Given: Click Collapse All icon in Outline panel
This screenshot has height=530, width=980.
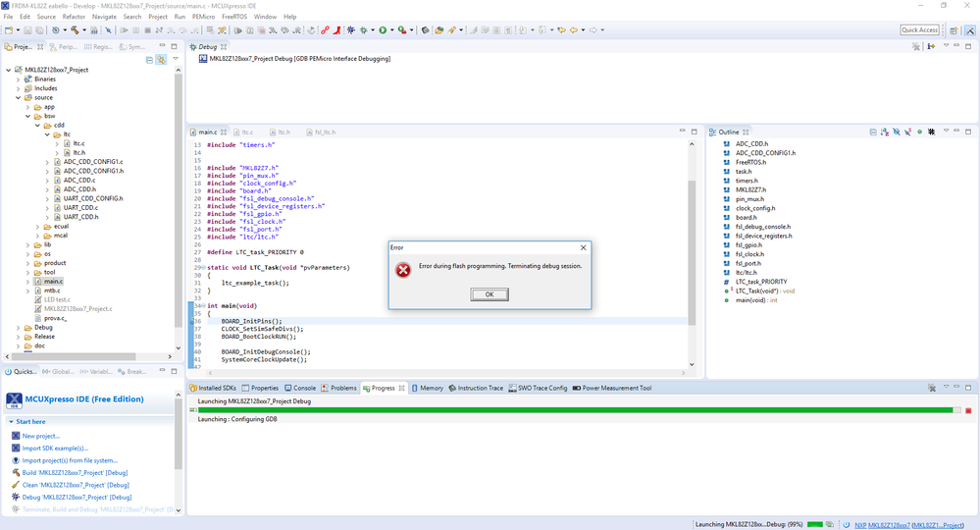Looking at the screenshot, I should coord(873,132).
